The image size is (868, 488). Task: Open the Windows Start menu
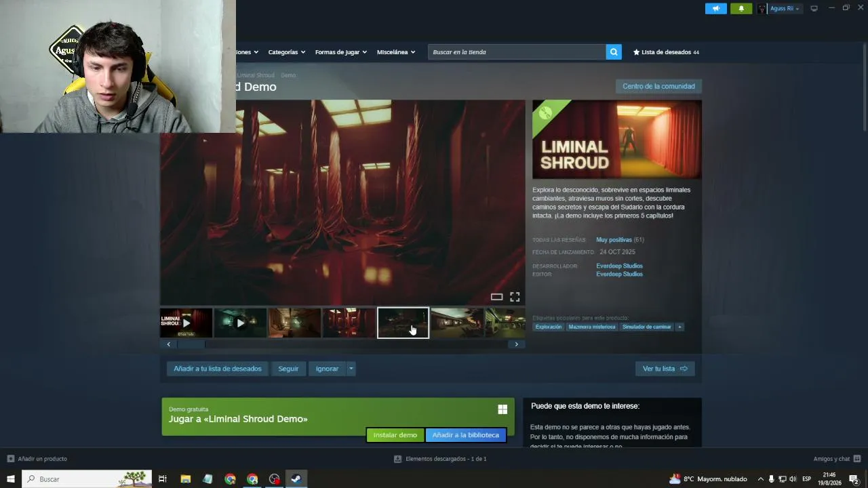(11, 479)
